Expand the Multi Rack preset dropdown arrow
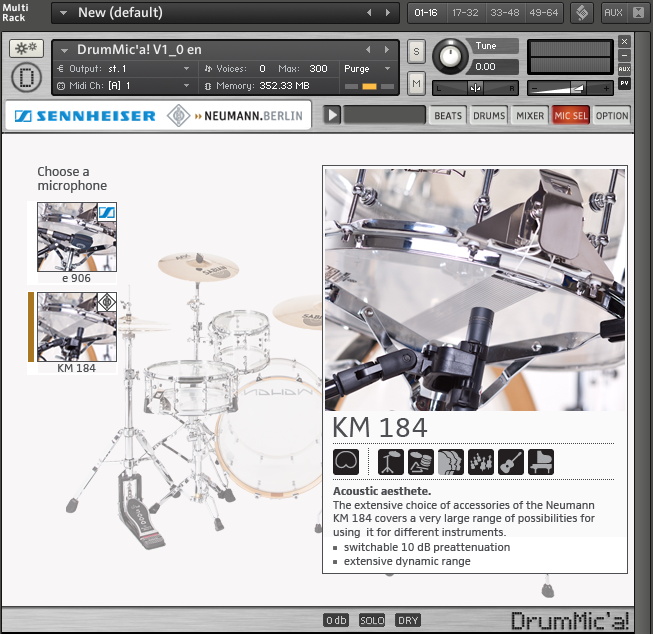The height and width of the screenshot is (634, 653). click(63, 13)
